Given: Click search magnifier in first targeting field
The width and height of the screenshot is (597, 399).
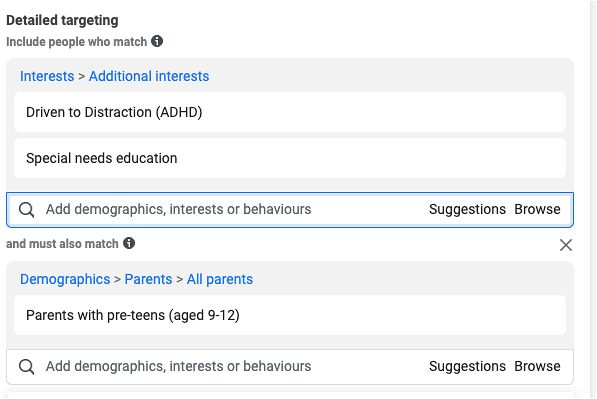Looking at the screenshot, I should 27,210.
